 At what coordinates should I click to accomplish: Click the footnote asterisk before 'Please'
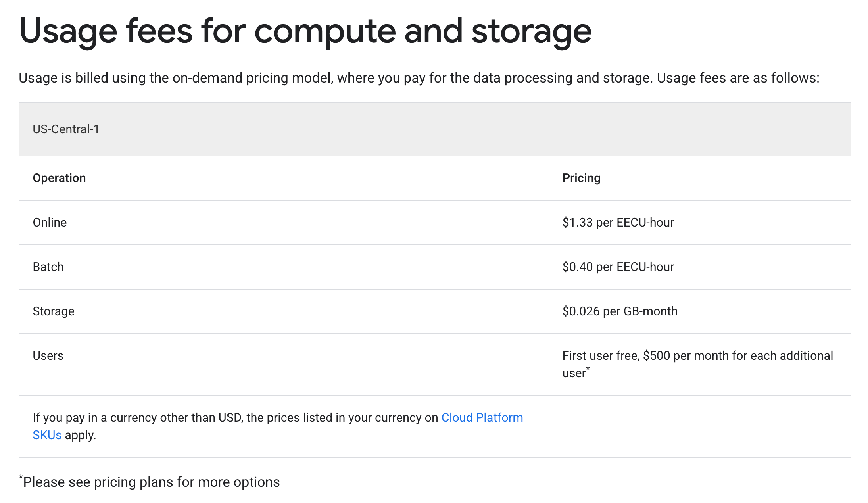coord(21,477)
